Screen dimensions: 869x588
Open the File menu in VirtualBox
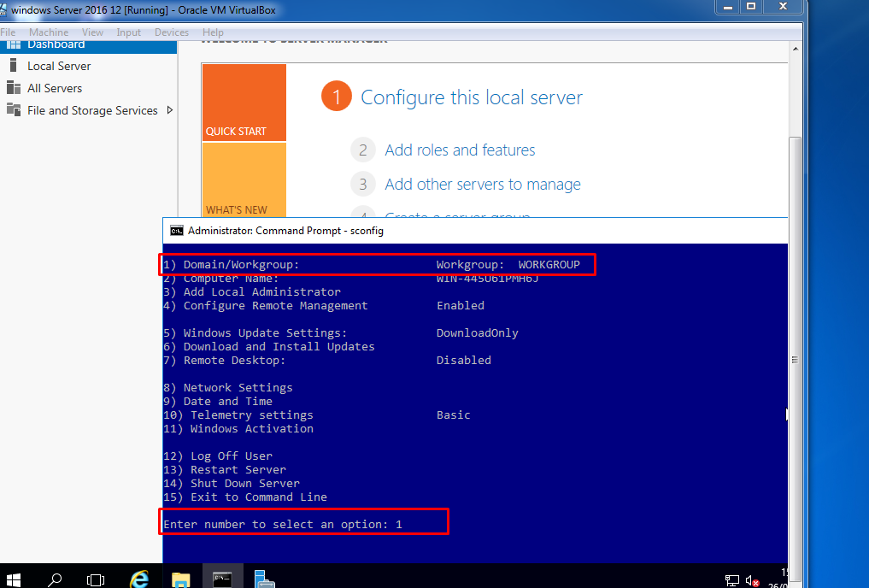coord(8,32)
